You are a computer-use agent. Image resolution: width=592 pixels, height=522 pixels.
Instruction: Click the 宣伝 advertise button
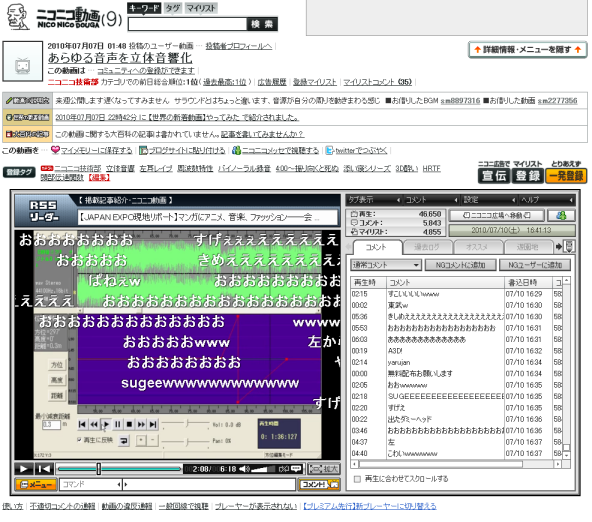494,176
